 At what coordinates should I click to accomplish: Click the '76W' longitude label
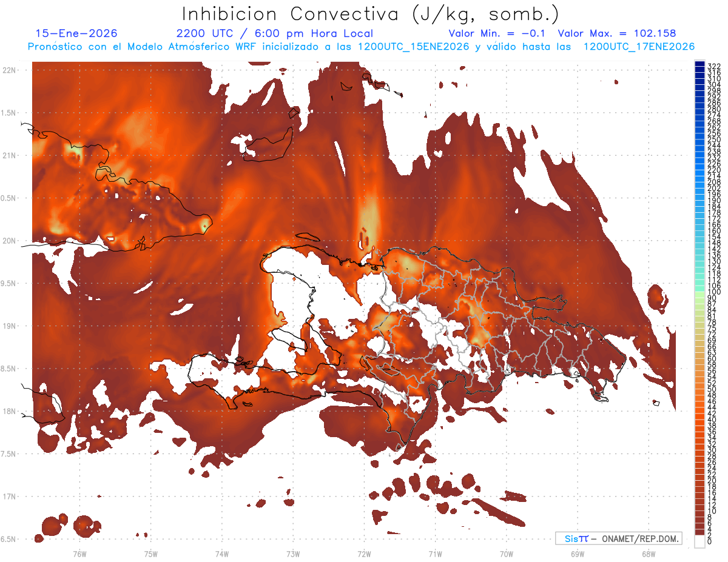tap(79, 554)
